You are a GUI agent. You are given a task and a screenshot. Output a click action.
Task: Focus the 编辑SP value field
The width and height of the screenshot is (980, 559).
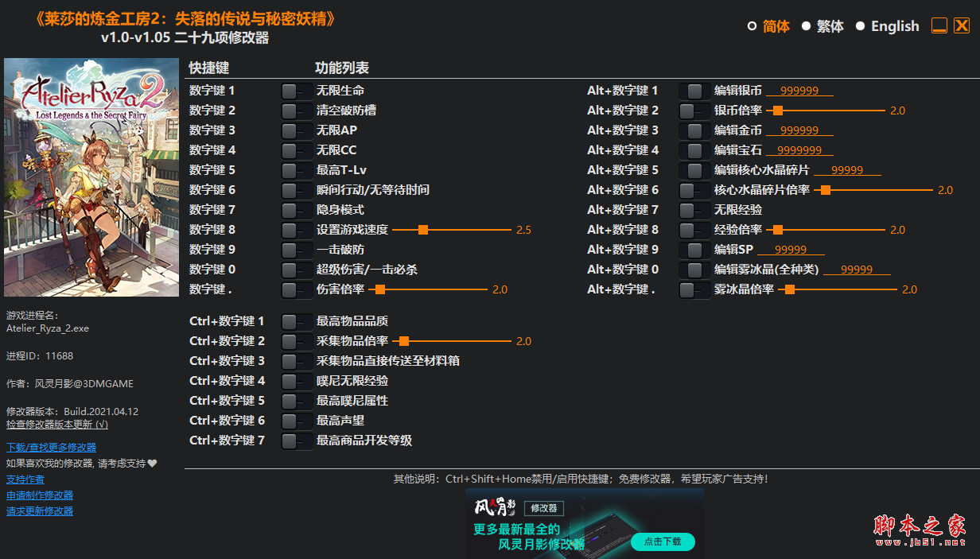791,250
